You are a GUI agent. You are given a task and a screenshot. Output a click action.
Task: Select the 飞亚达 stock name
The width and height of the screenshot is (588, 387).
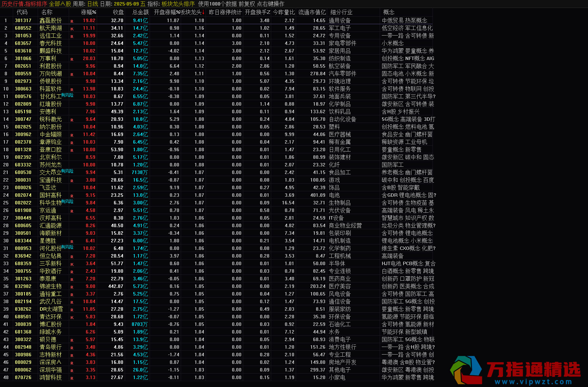(48, 187)
